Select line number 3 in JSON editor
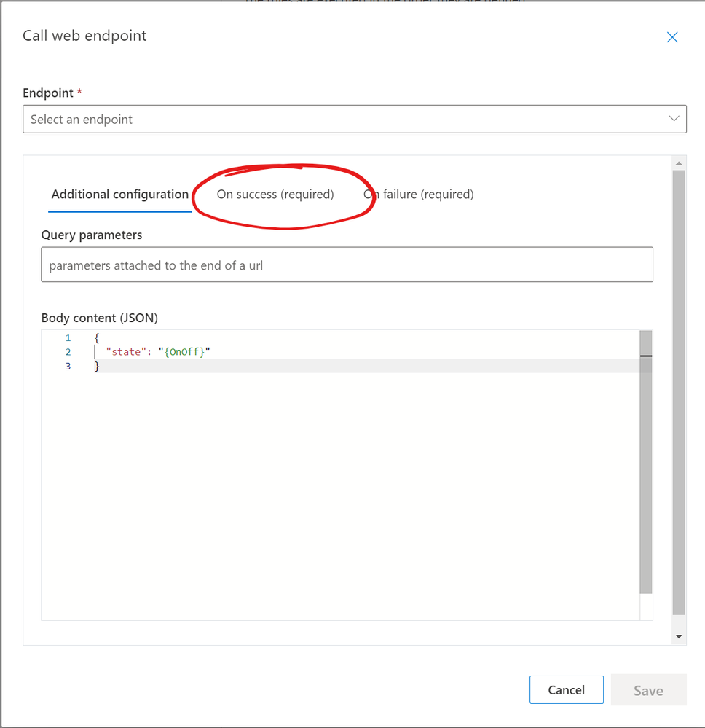The height and width of the screenshot is (728, 705). point(68,366)
